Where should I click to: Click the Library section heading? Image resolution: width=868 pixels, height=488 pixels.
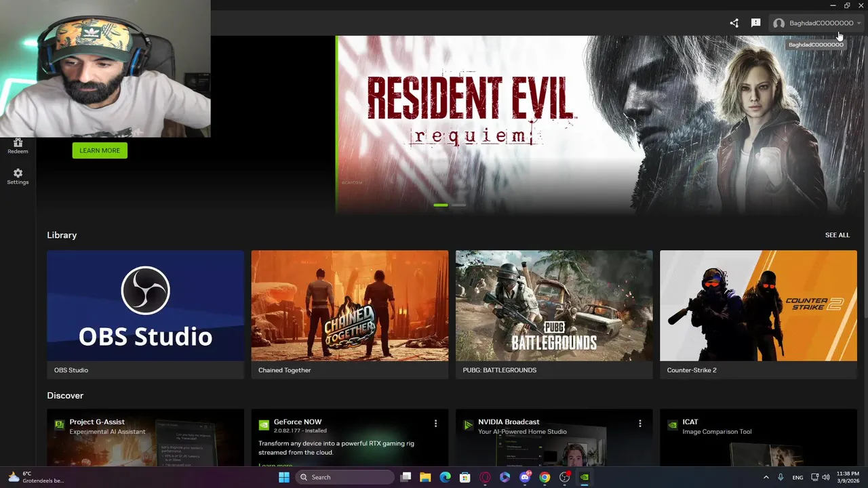point(62,235)
